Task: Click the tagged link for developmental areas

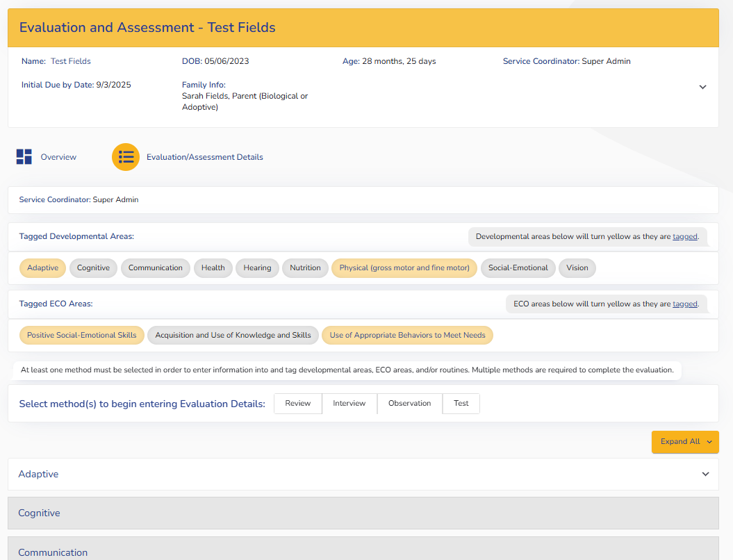Action: (684, 236)
